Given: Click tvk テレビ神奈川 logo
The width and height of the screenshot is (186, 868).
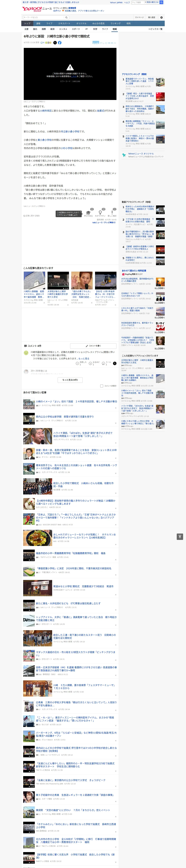Looking at the screenshot, I should click(x=104, y=43).
